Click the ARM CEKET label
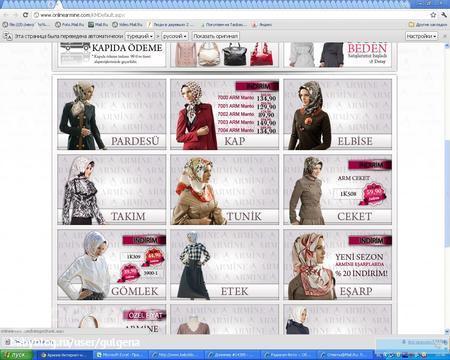Viewport: 450px width, 360px height. [353, 178]
